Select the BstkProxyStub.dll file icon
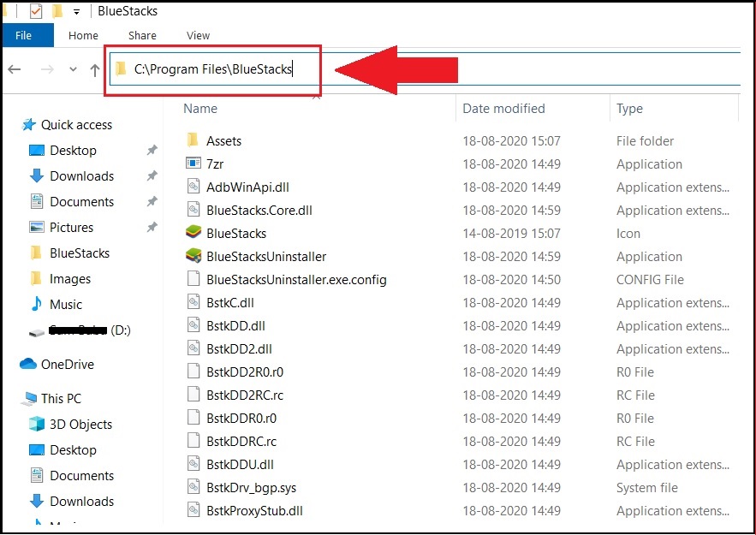The width and height of the screenshot is (756, 535). 193,510
